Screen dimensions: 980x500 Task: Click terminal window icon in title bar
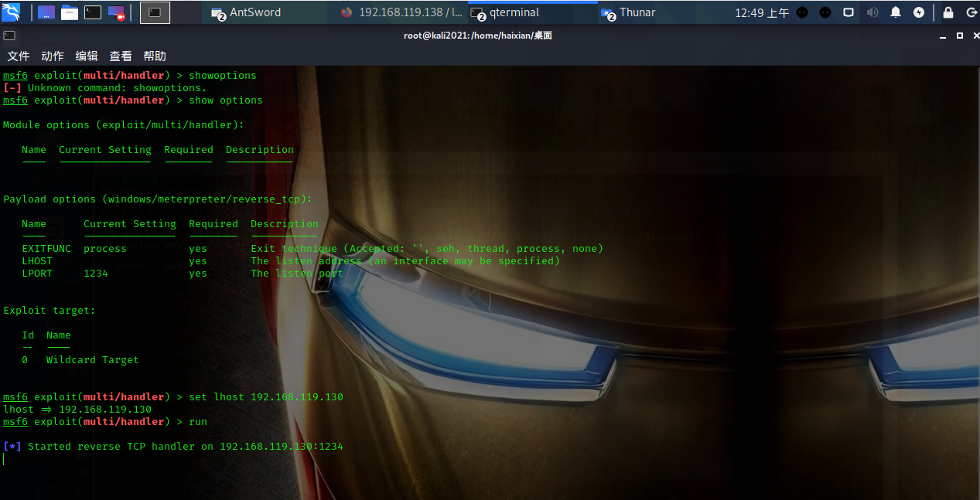click(x=9, y=36)
